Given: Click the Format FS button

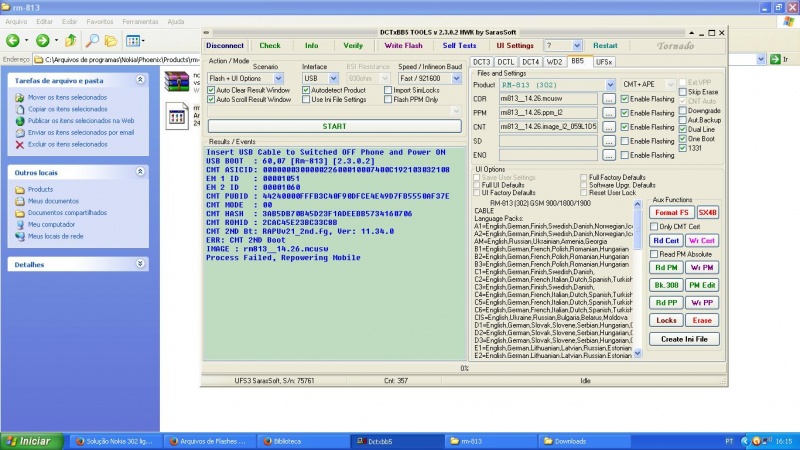Looking at the screenshot, I should pyautogui.click(x=671, y=212).
